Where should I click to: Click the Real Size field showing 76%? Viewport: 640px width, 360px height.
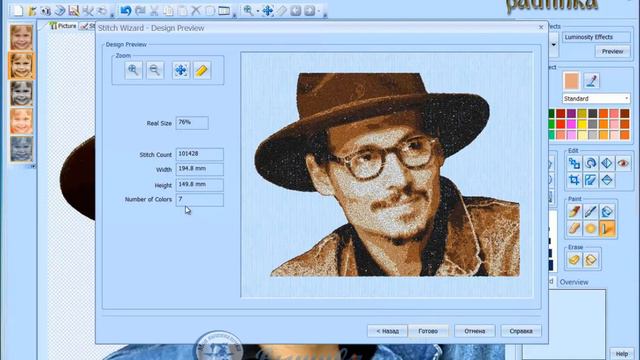(x=192, y=122)
